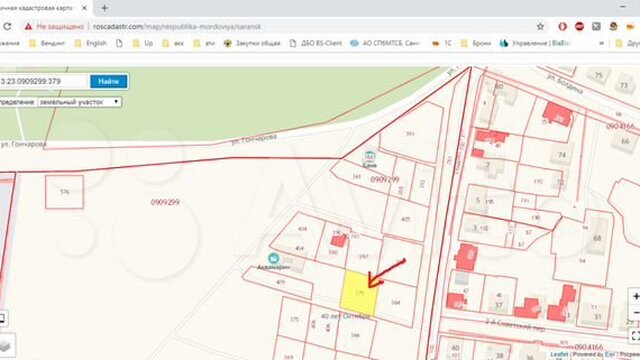Screen dimensions: 640x360
Task: Reload the cadastral map page
Action: pyautogui.click(x=7, y=27)
